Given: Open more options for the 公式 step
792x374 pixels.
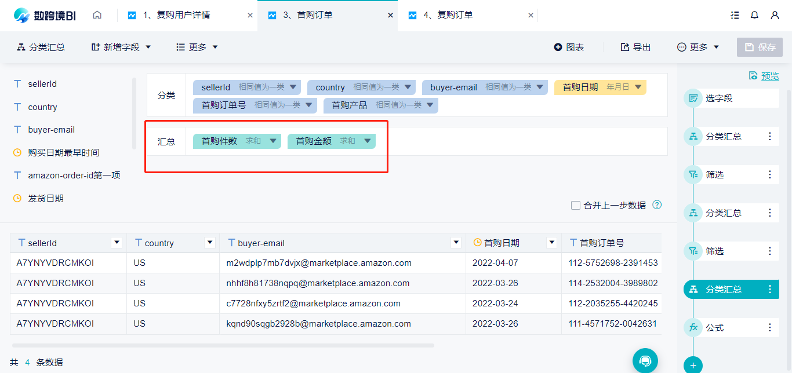Looking at the screenshot, I should [x=770, y=328].
